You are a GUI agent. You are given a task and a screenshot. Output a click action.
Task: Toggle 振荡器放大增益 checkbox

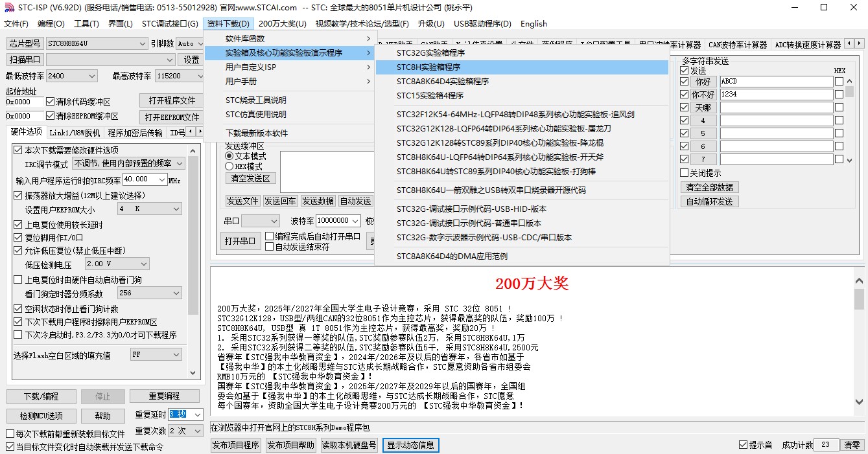pyautogui.click(x=18, y=195)
